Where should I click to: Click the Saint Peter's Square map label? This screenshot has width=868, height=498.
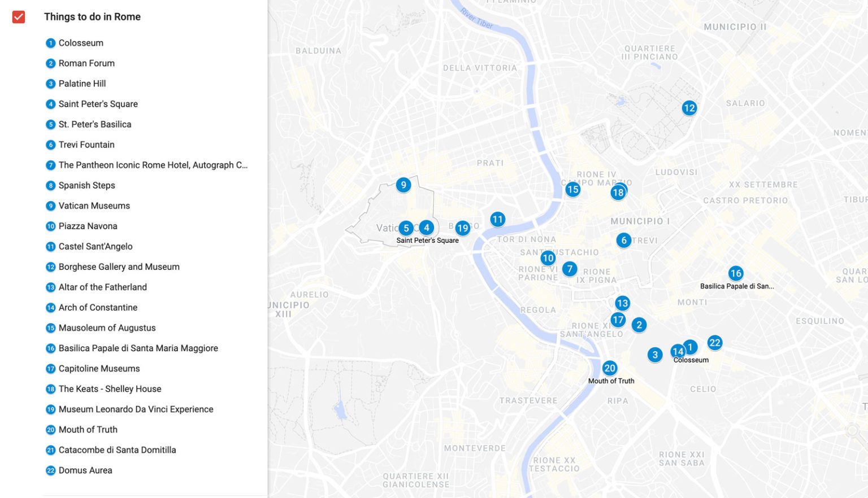pyautogui.click(x=427, y=241)
